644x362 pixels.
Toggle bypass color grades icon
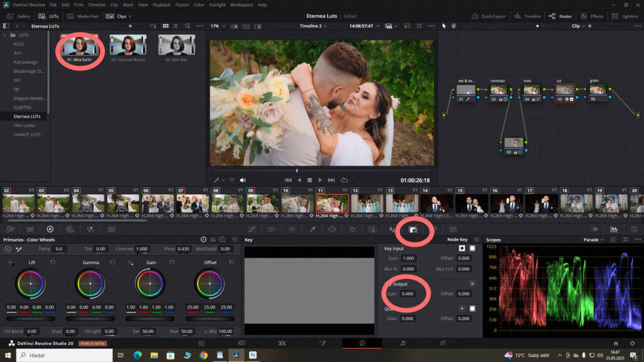[407, 26]
